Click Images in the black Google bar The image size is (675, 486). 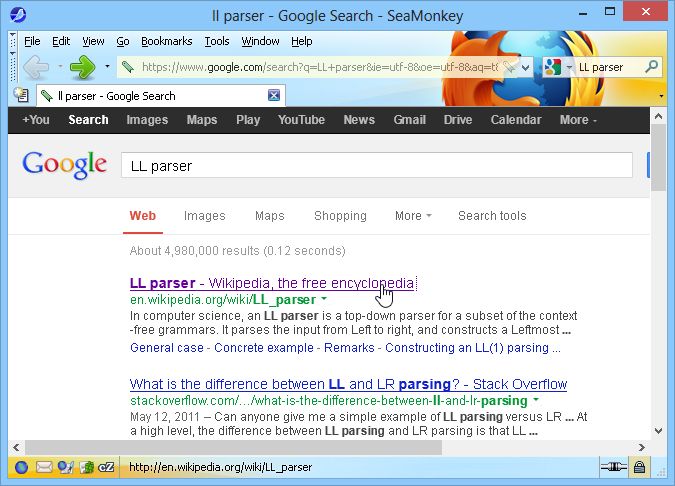[147, 120]
